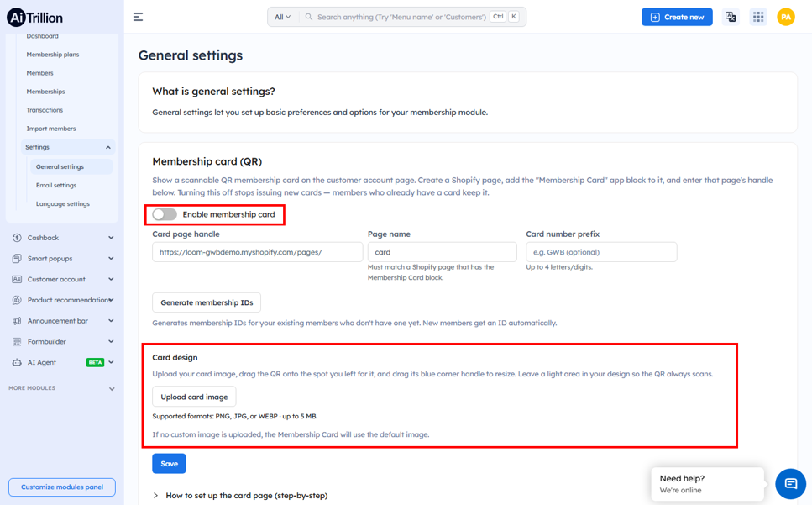Click the Create new button
The height and width of the screenshot is (505, 812).
click(x=677, y=17)
